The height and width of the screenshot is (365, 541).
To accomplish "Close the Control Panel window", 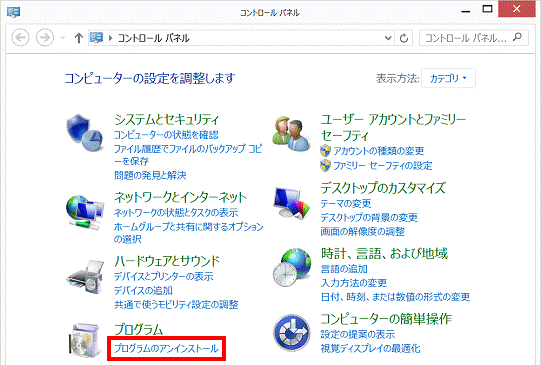I will pyautogui.click(x=517, y=9).
